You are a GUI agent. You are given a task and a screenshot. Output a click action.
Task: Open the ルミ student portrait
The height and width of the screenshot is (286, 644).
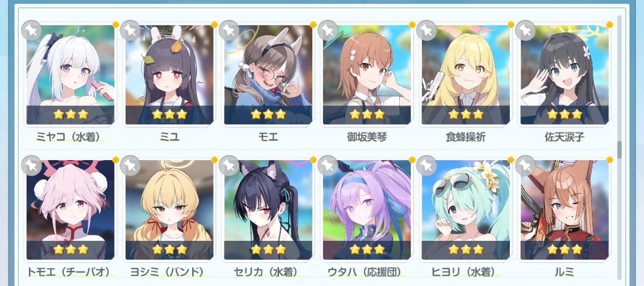click(x=565, y=210)
